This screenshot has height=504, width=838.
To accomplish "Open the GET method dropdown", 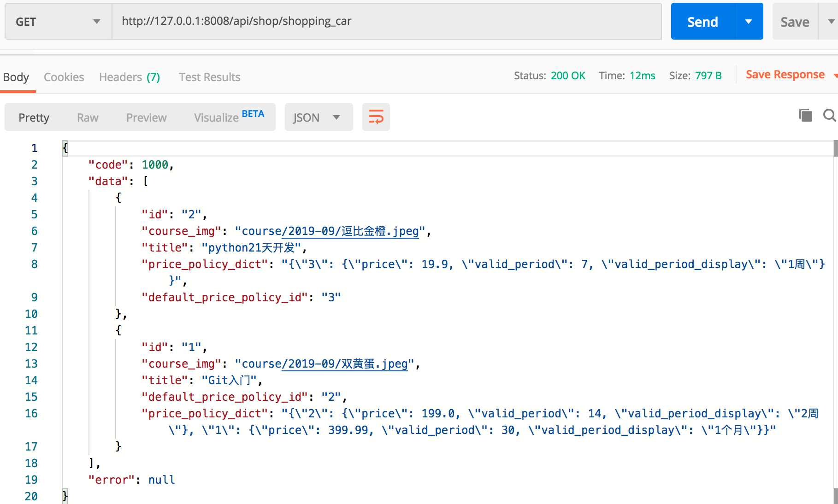I will (59, 21).
